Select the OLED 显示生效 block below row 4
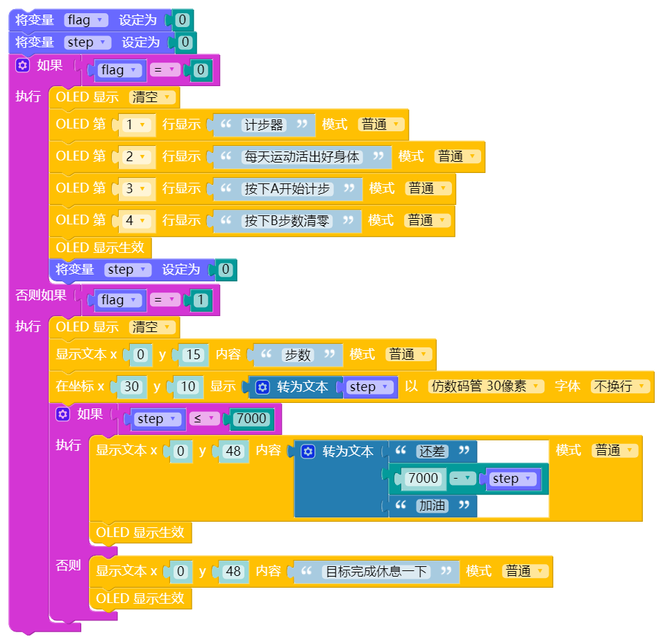 click(x=100, y=247)
